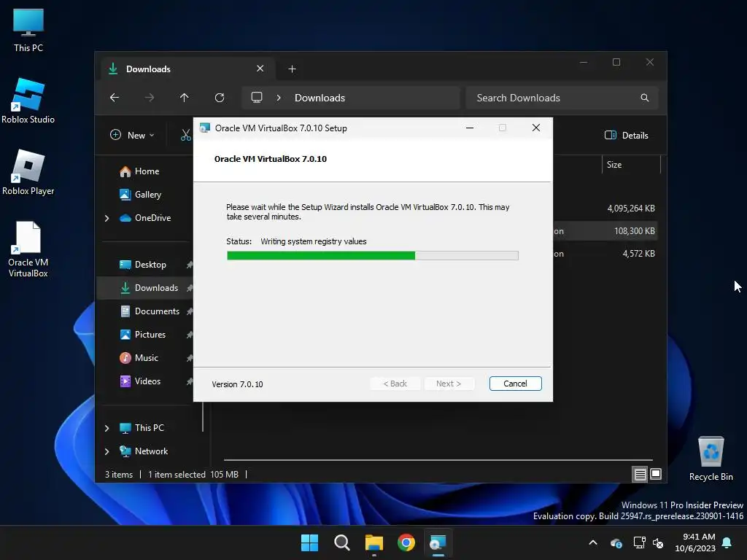747x560 pixels.
Task: Open Oracle VM VirtualBox desktop shortcut
Action: pyautogui.click(x=28, y=249)
